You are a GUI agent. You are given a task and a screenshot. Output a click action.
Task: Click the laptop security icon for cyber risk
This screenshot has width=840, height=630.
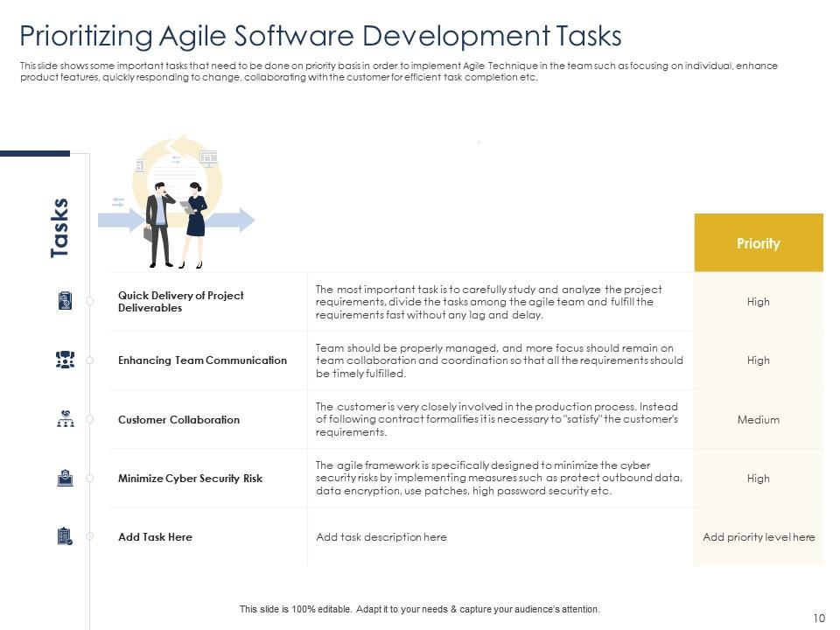pos(63,479)
